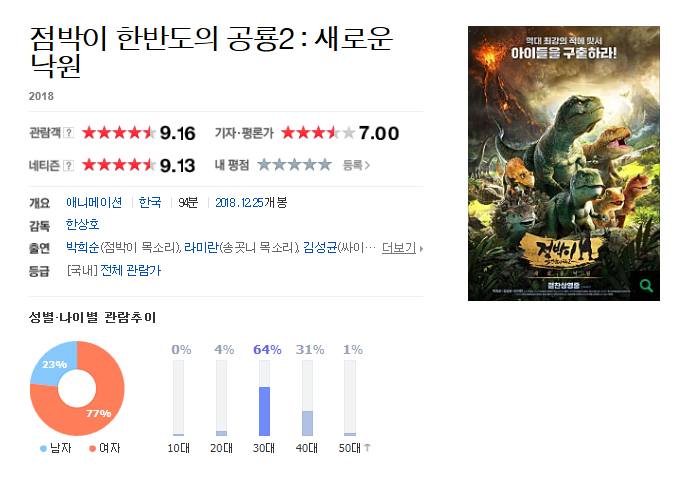
Task: Click the 여자 legend dot
Action: click(92, 449)
